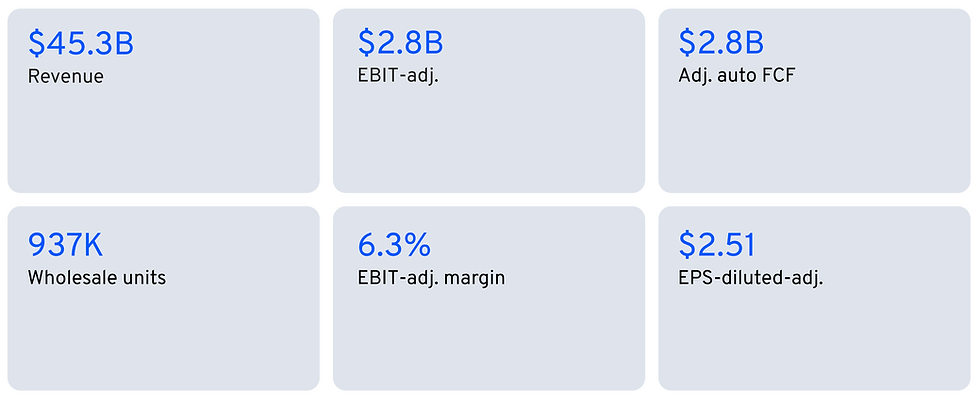980x404 pixels.
Task: Click the Revenue metric card
Action: (x=164, y=101)
